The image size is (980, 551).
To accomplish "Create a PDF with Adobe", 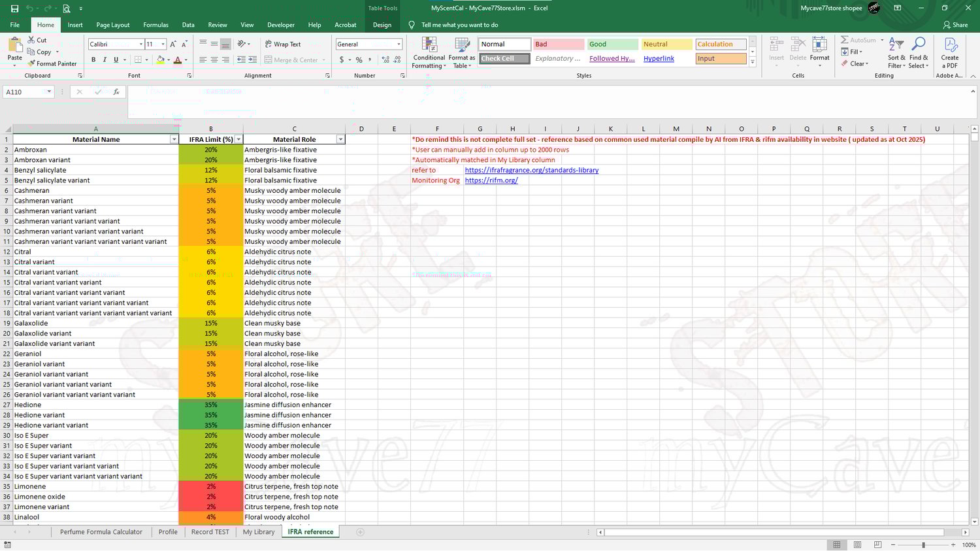I will click(x=950, y=52).
